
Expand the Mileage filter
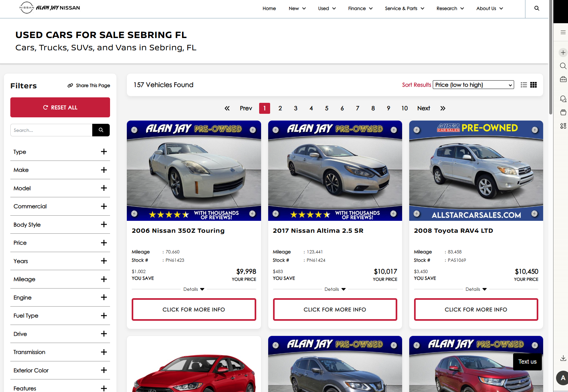click(60, 279)
